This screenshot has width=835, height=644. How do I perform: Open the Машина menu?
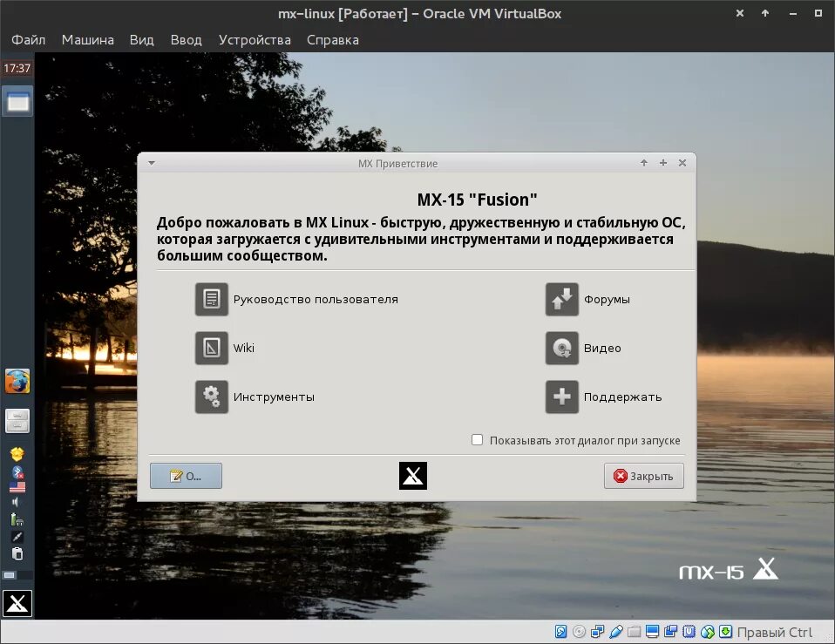tap(88, 40)
